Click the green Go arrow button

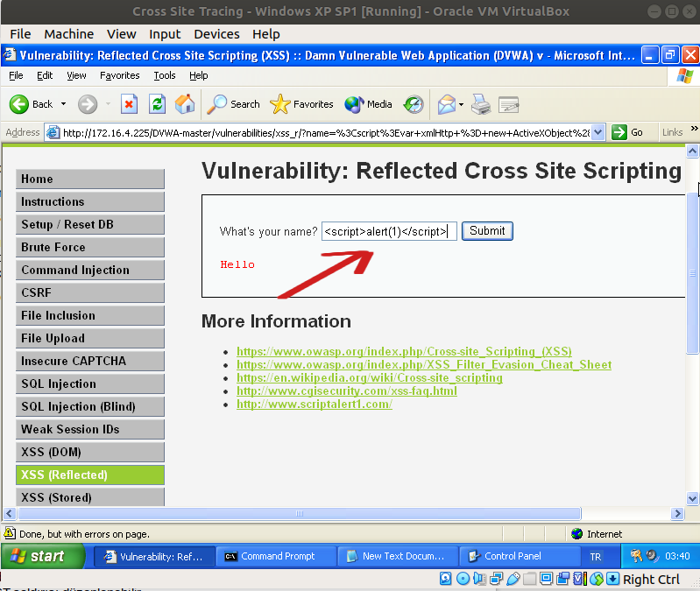click(x=619, y=132)
